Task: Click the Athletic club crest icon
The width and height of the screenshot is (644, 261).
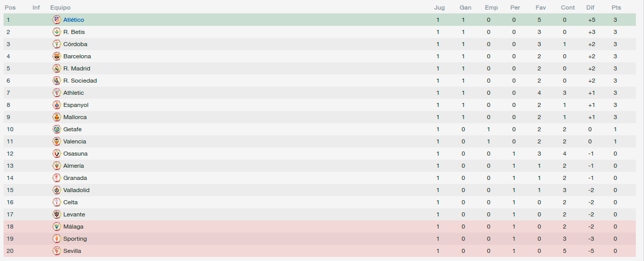Action: point(56,93)
